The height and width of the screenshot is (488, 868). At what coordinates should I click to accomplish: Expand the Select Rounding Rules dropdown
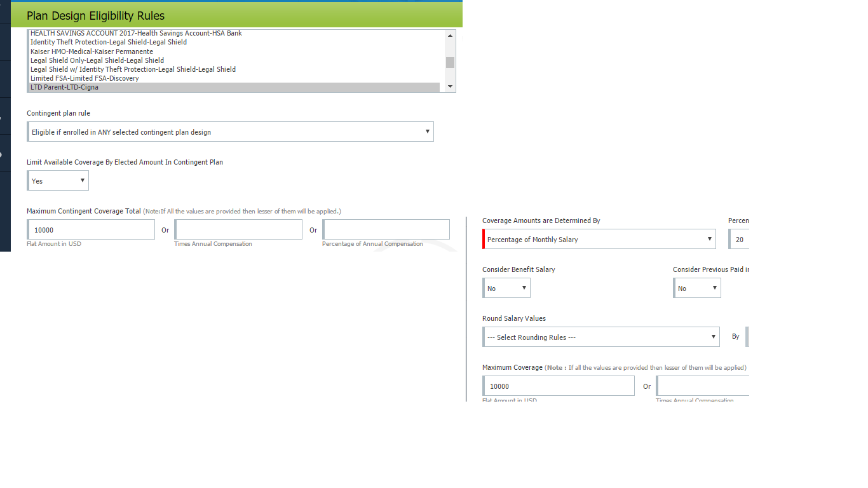click(601, 337)
